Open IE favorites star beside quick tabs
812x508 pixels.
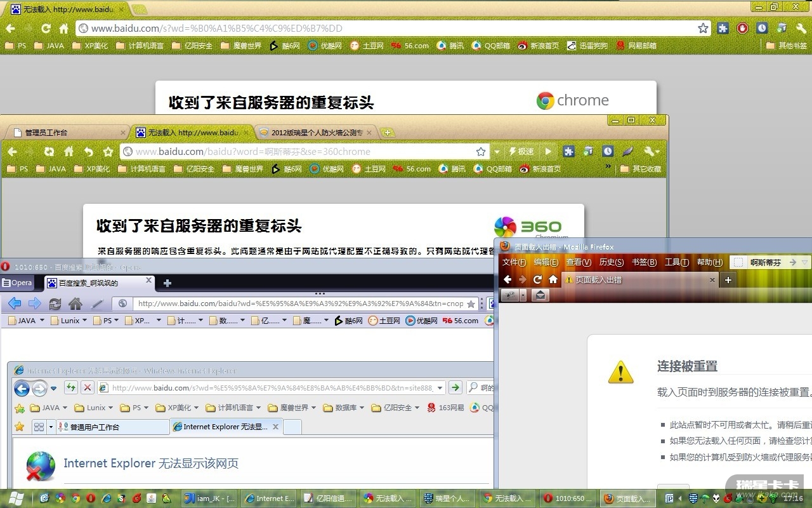[x=20, y=427]
